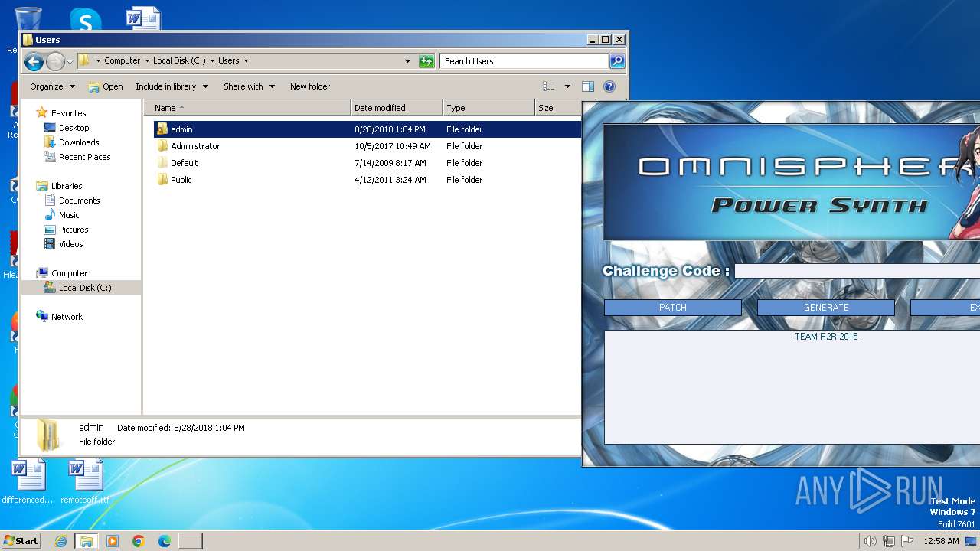Viewport: 980px width, 551px height.
Task: Launch Windows Media Player from taskbar
Action: coord(113,541)
